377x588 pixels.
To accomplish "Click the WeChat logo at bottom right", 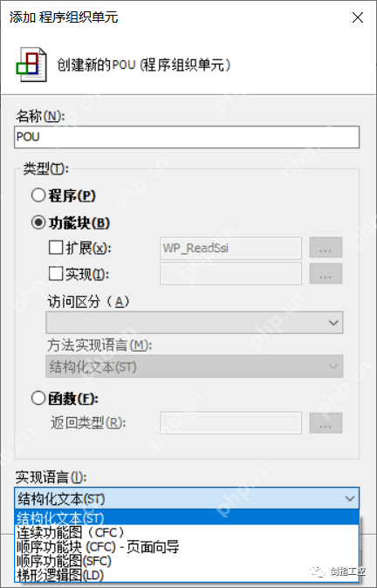I will (x=319, y=571).
